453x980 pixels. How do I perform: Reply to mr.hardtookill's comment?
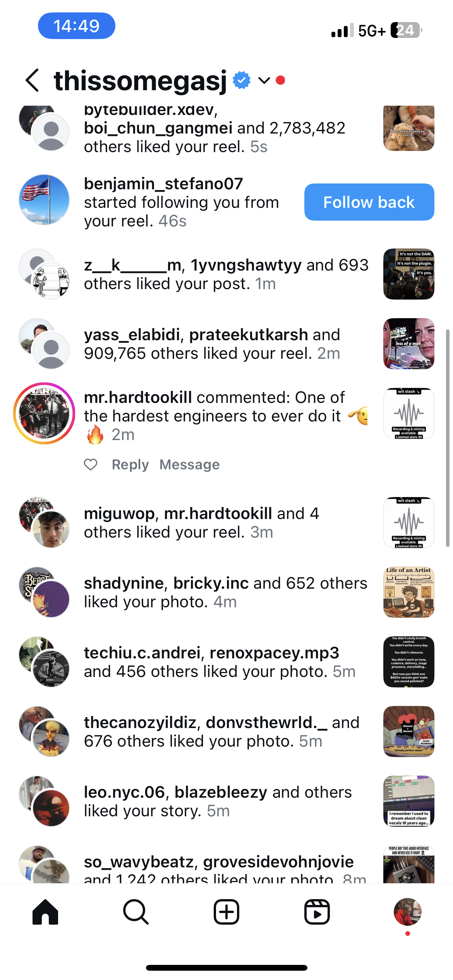[x=130, y=464]
